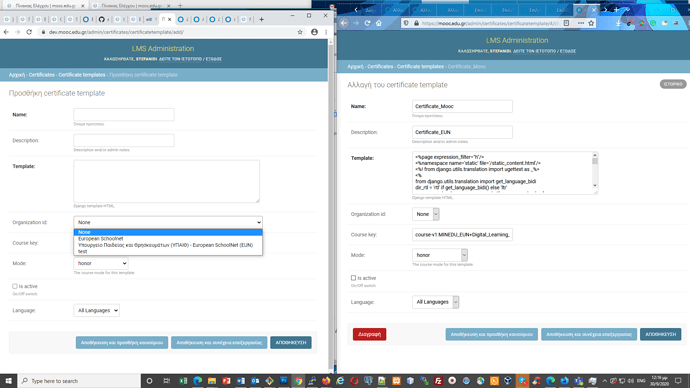Image resolution: width=690 pixels, height=388 pixels.
Task: Click ΑΠΟΘΗΚΕΥΣΗ save button in left form
Action: click(290, 342)
